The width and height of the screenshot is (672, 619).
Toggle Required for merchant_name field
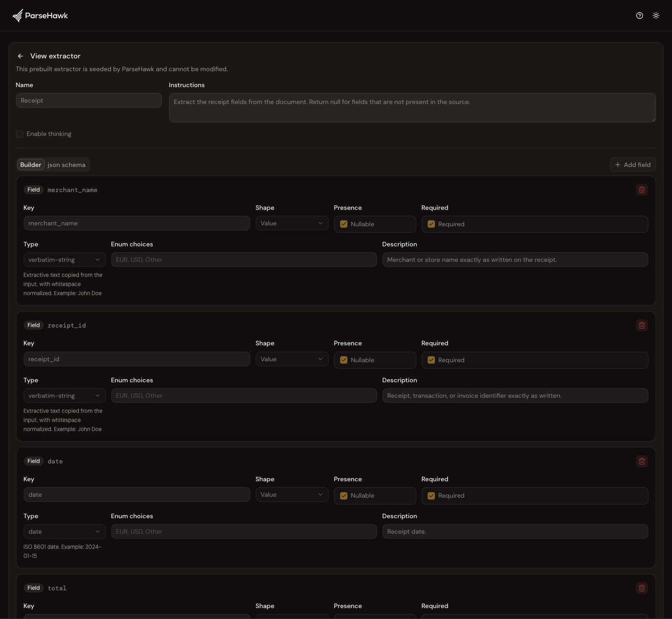(431, 224)
